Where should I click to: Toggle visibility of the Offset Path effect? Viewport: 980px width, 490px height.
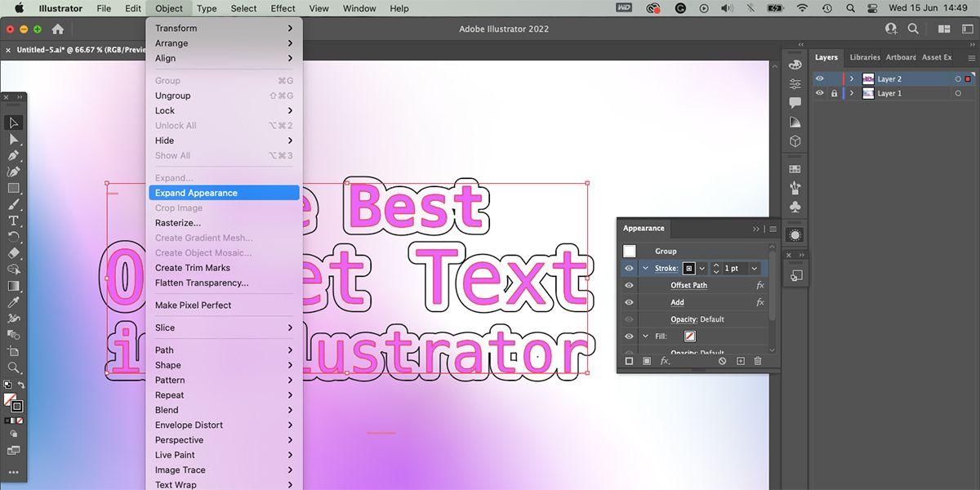(629, 286)
